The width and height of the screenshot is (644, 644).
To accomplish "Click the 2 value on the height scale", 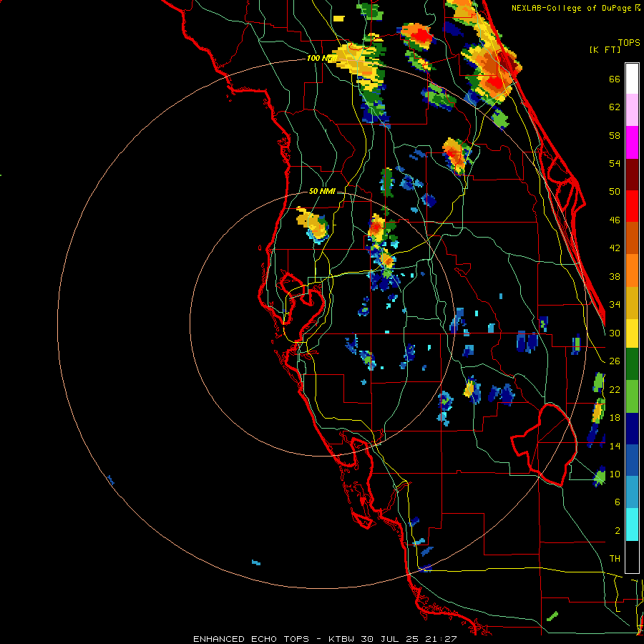I will coord(618,531).
